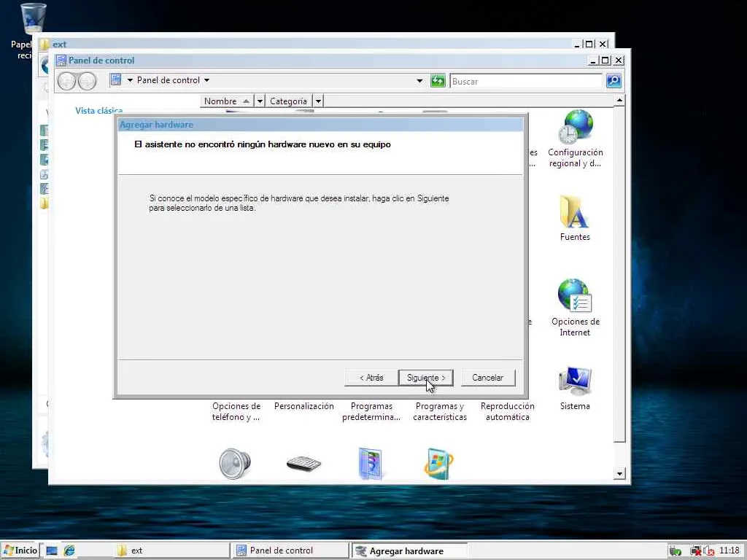Click the Vista clásica link
This screenshot has width=747, height=560.
98,111
